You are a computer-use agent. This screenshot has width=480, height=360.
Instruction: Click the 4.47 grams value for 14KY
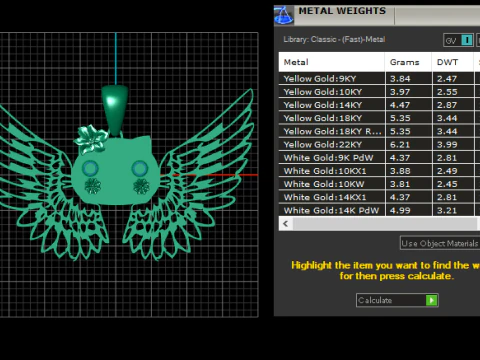[x=400, y=105]
